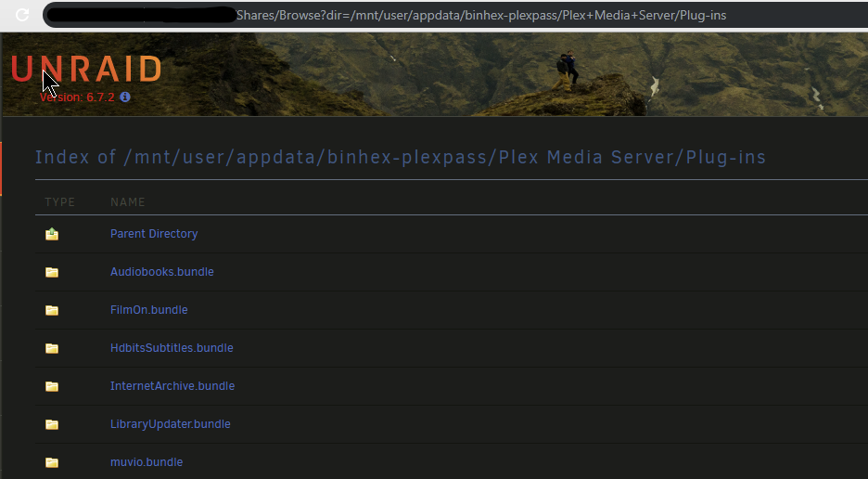Viewport: 868px width, 479px height.
Task: Open the Audiobooks.bundle folder link
Action: point(161,272)
